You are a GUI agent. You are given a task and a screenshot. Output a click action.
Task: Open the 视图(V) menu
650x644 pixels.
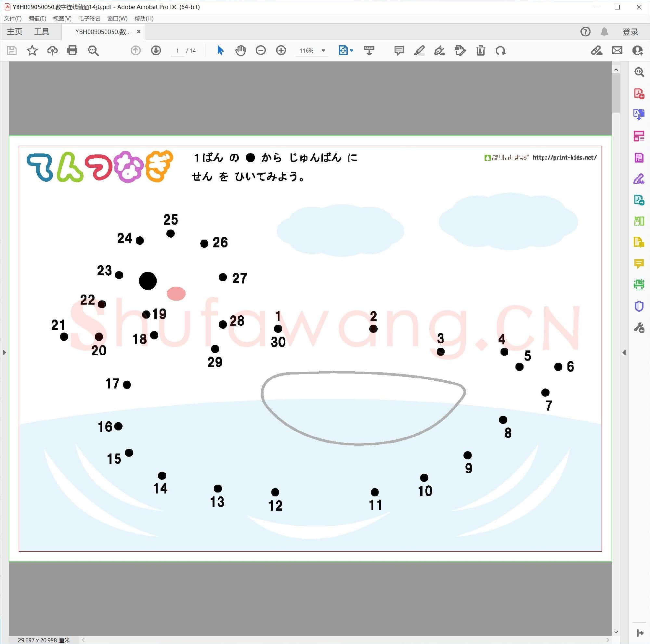(x=62, y=19)
